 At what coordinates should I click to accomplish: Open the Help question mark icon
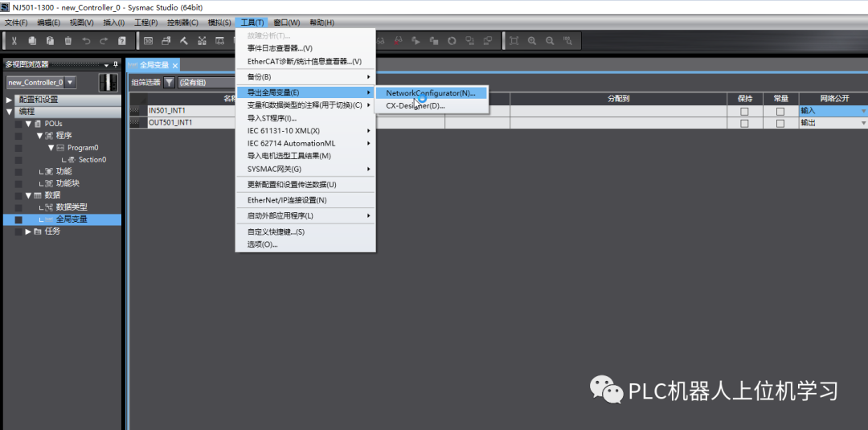click(x=122, y=40)
